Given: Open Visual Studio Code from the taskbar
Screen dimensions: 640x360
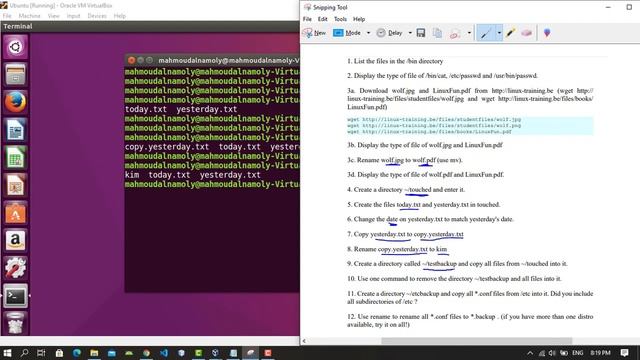Looking at the screenshot, I should tap(164, 353).
